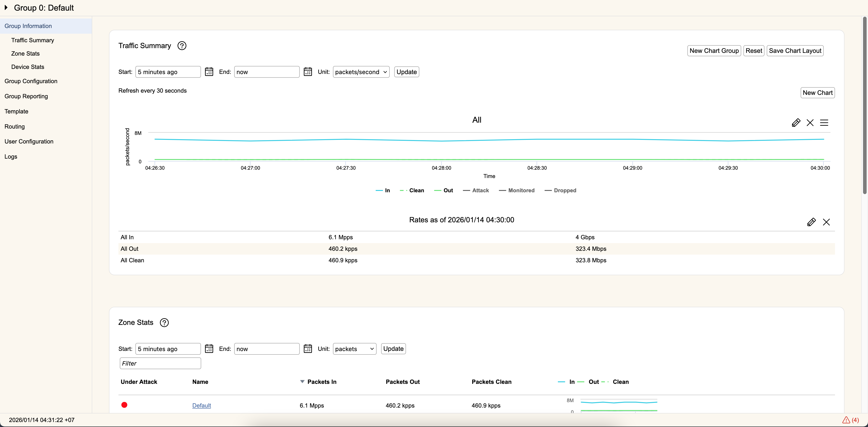Click Zone Stats Filter input field
This screenshot has width=868, height=427.
pyautogui.click(x=160, y=363)
